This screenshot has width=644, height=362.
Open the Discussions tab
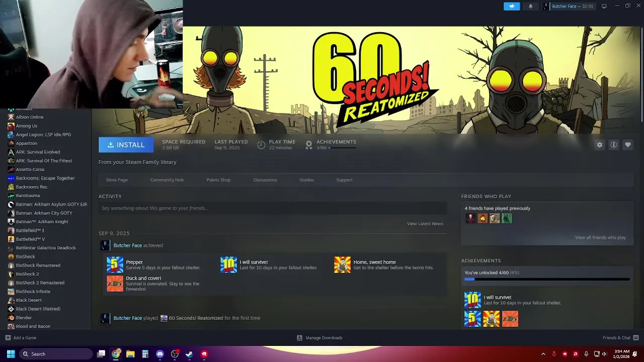(x=265, y=180)
